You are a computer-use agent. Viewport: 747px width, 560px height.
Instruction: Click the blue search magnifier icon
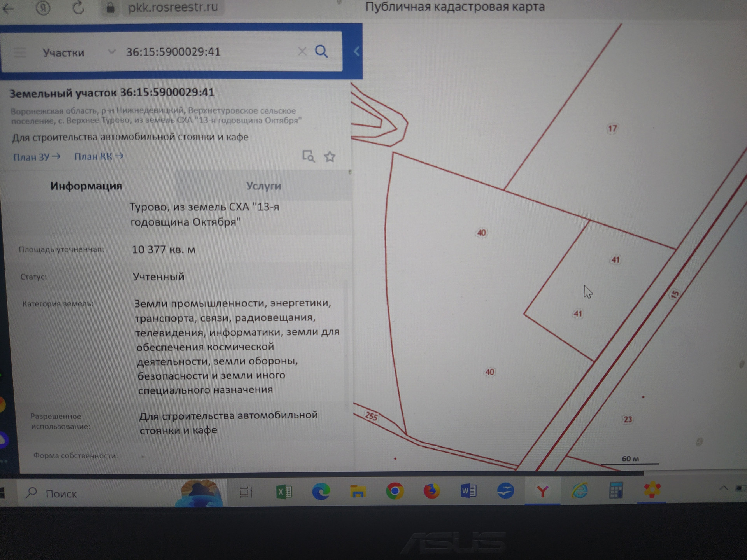321,51
